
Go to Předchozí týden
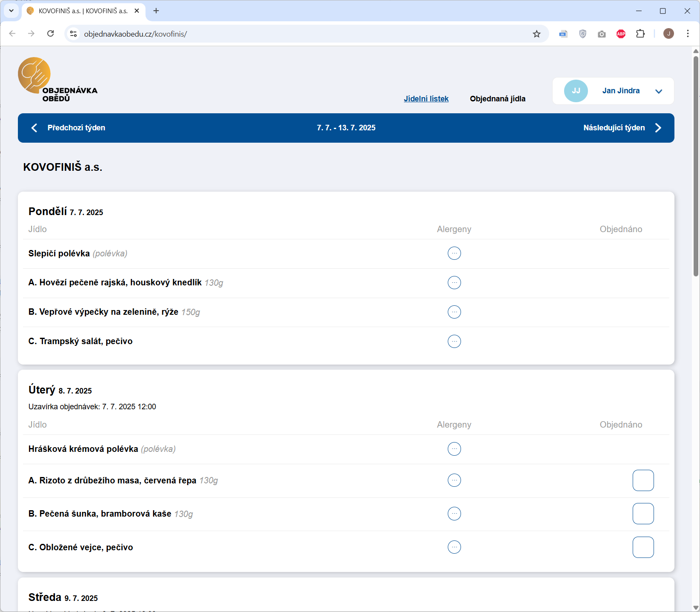68,128
